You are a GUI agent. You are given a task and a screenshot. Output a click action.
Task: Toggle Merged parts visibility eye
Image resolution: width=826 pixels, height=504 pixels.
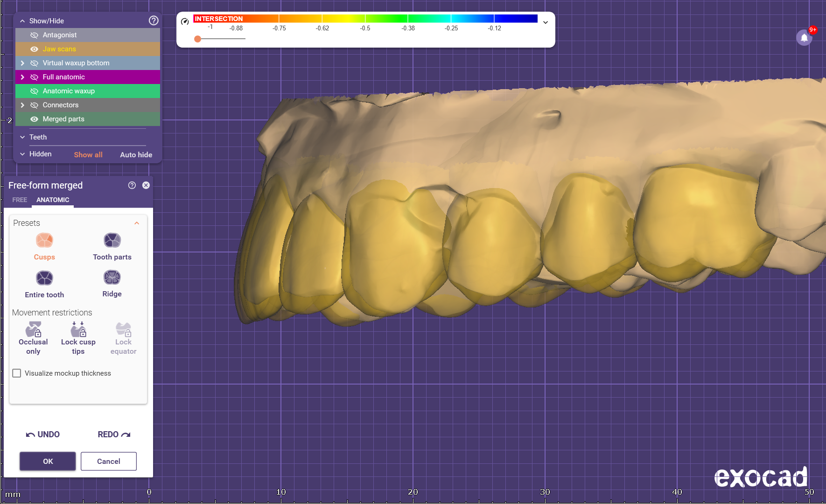[34, 119]
